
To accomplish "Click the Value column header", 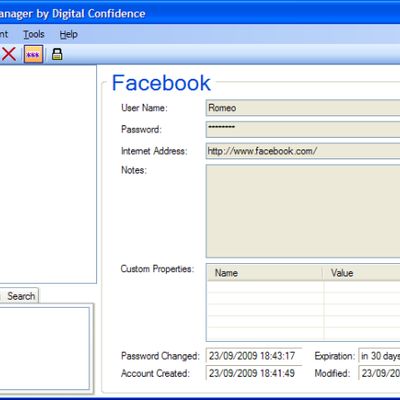I will coord(362,273).
